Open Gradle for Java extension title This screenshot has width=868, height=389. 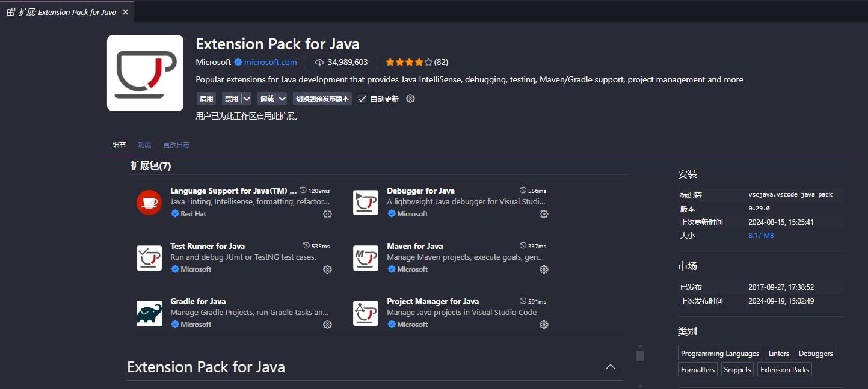click(198, 301)
